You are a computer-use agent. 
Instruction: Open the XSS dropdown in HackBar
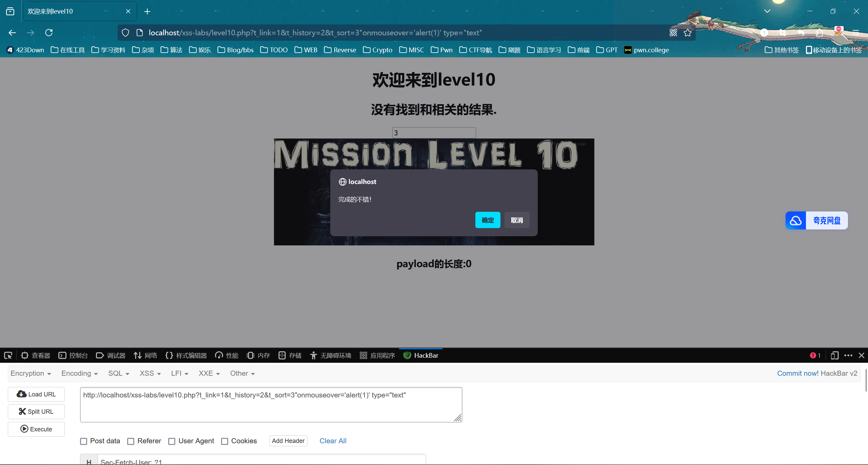coord(150,373)
